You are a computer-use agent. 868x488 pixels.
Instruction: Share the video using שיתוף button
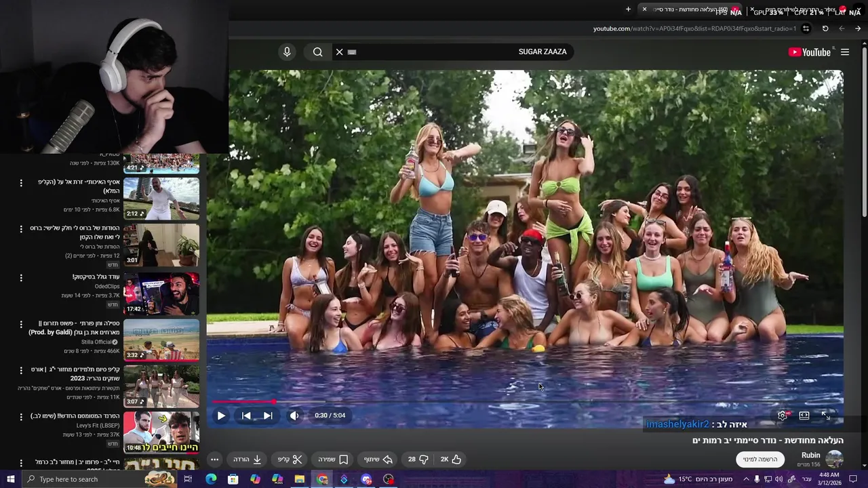tap(378, 460)
